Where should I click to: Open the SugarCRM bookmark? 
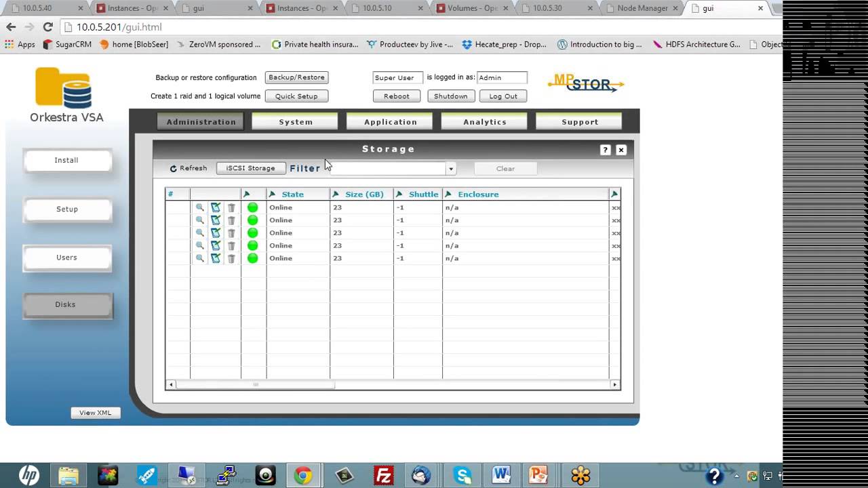[67, 45]
